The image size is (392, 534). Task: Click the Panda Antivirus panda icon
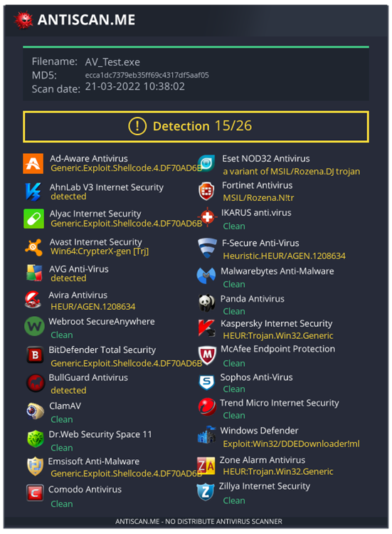click(x=206, y=303)
